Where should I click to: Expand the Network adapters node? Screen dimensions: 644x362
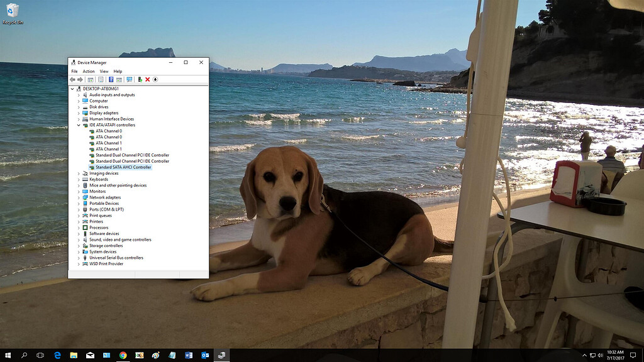(79, 197)
